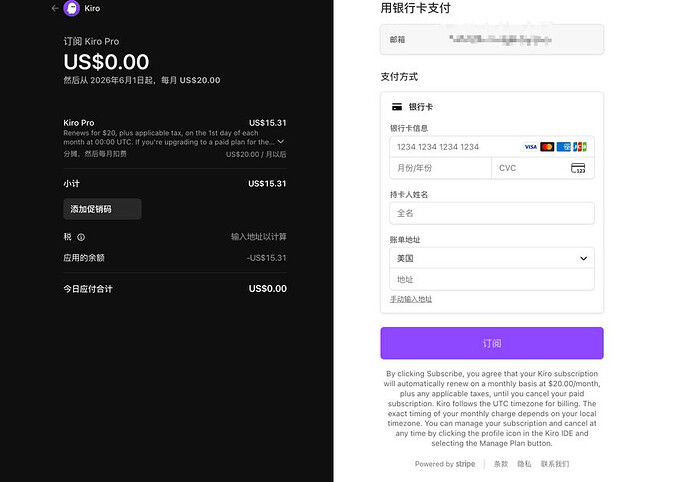
Task: Click the purple 订阅 button
Action: (492, 343)
